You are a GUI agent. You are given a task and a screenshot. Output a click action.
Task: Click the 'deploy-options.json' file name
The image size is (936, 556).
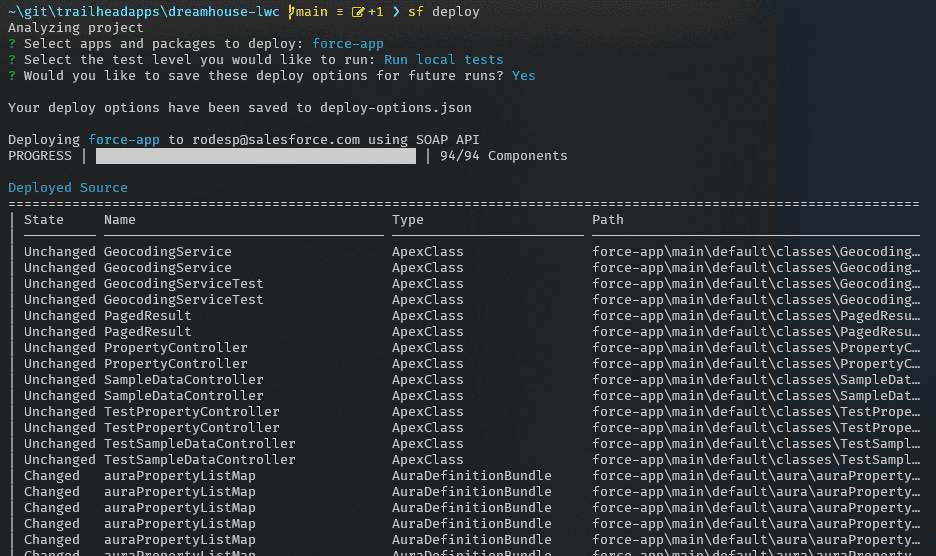[x=396, y=108]
